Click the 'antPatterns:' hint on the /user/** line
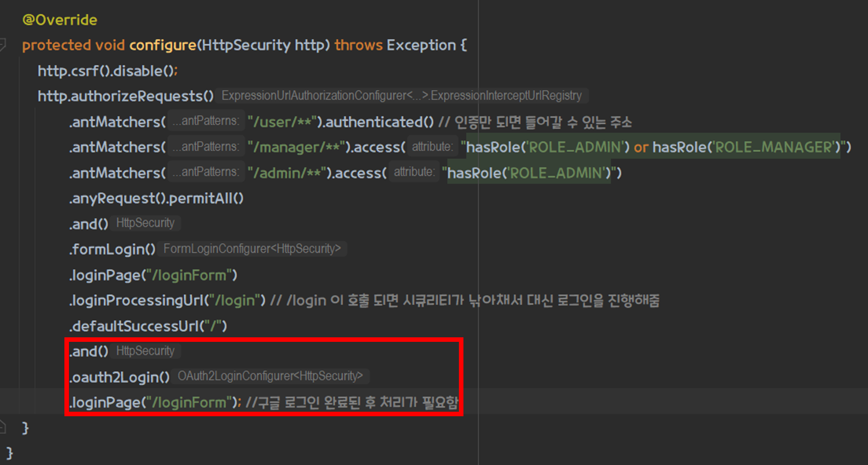 (206, 121)
